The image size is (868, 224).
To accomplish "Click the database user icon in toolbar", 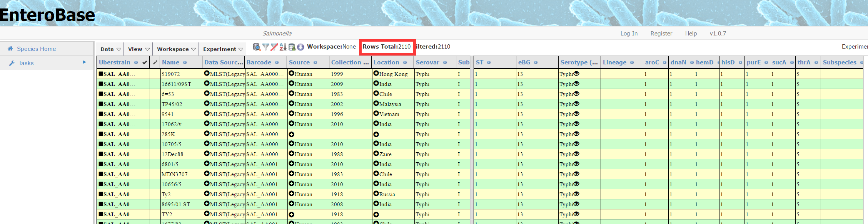I will (292, 47).
